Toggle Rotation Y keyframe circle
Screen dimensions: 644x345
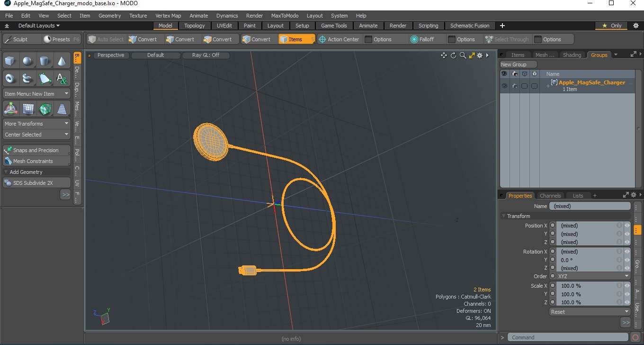(553, 260)
